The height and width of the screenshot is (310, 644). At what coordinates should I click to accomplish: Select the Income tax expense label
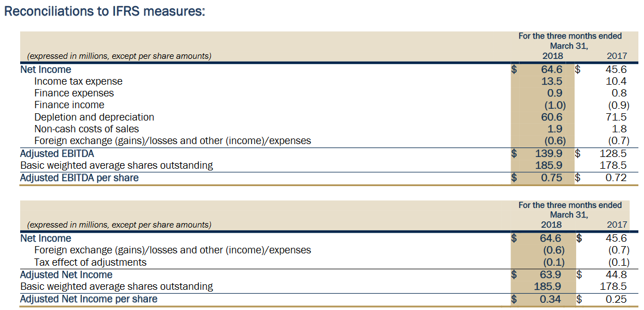point(78,81)
